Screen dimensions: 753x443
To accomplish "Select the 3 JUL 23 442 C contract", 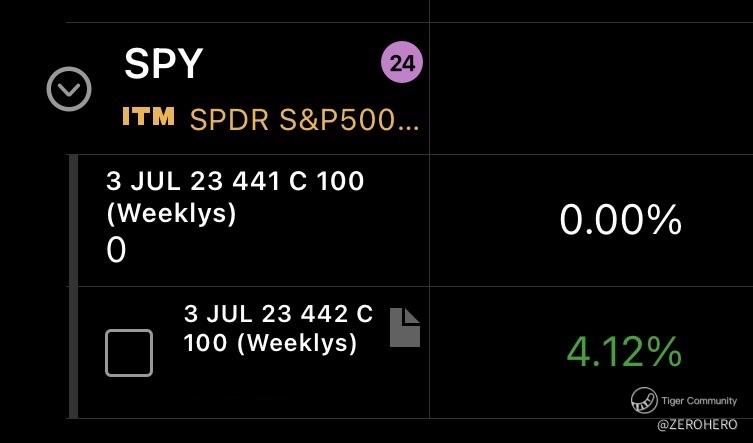I will point(278,328).
